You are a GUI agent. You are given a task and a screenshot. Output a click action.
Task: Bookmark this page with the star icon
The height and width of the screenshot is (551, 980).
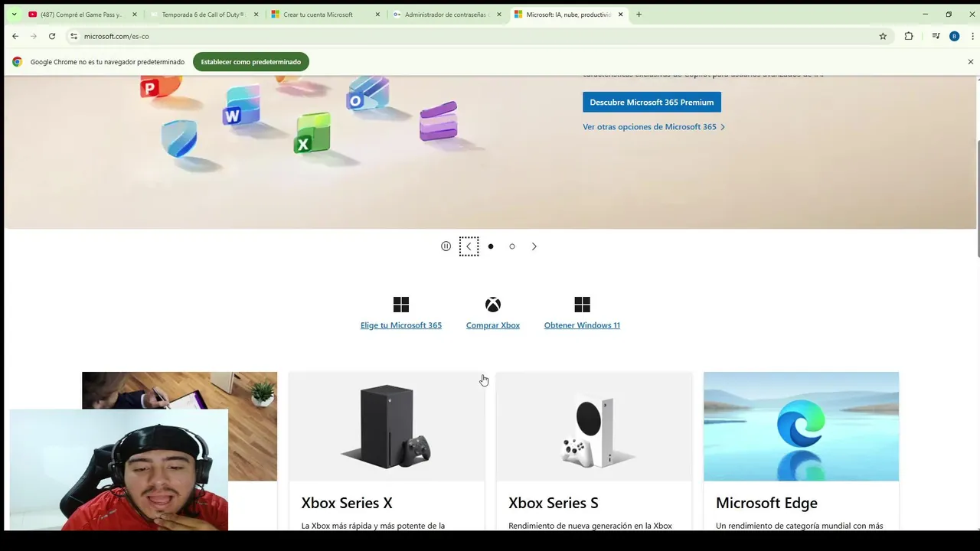tap(883, 36)
